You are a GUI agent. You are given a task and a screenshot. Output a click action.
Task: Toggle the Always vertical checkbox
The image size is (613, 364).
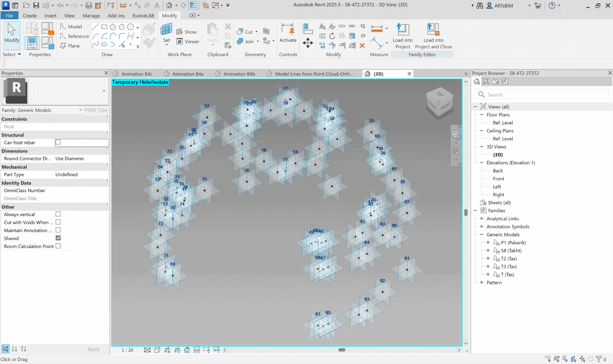click(58, 214)
